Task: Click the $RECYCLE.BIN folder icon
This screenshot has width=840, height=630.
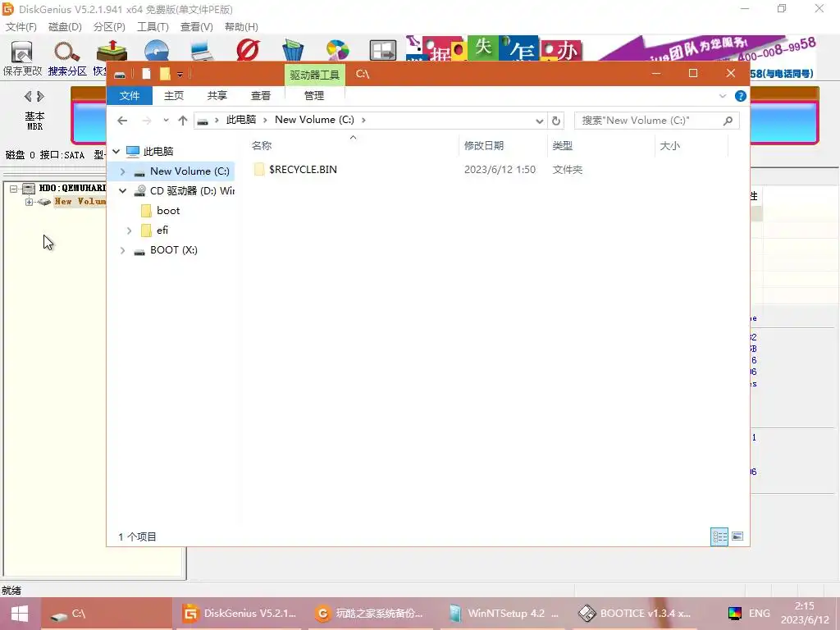Action: coord(259,169)
